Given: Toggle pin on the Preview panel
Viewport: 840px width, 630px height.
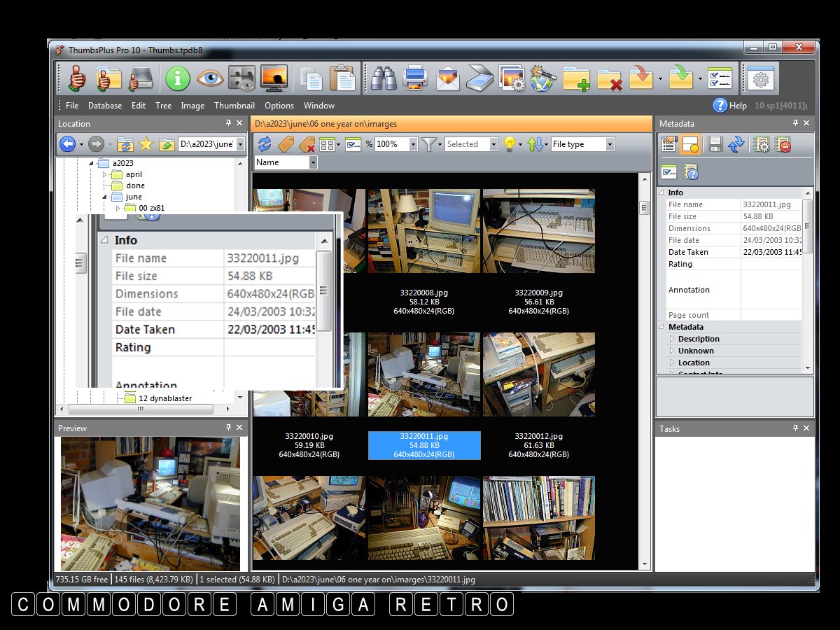Looking at the screenshot, I should (228, 428).
